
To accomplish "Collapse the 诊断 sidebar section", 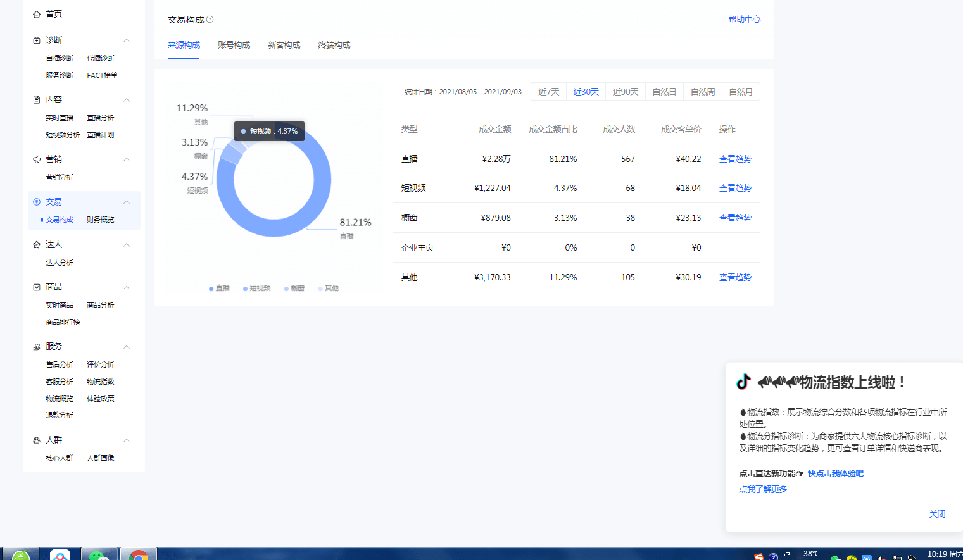I will pos(127,40).
